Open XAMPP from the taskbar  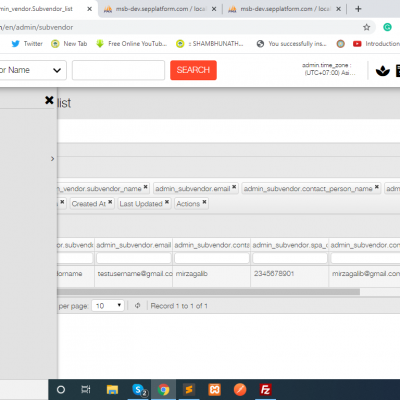coord(214,389)
